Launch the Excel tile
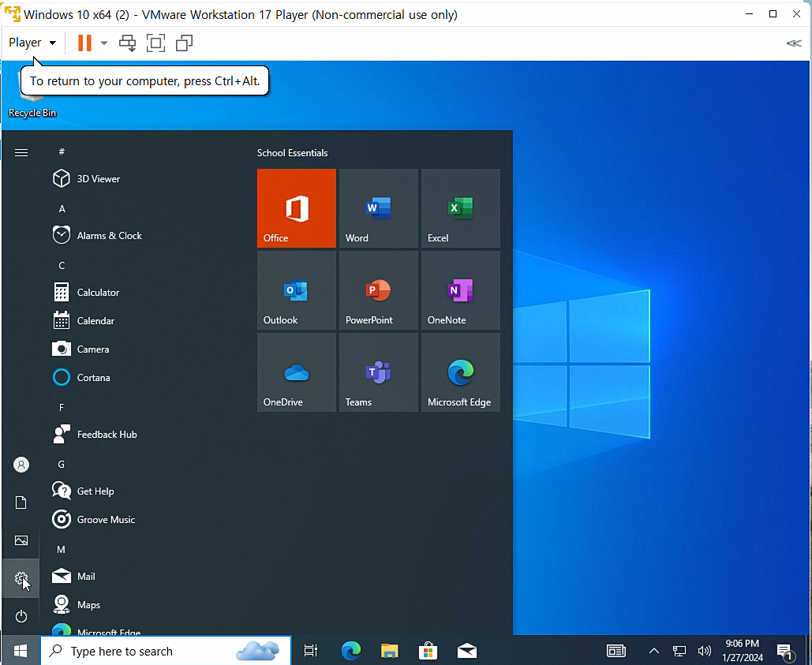 pos(461,208)
